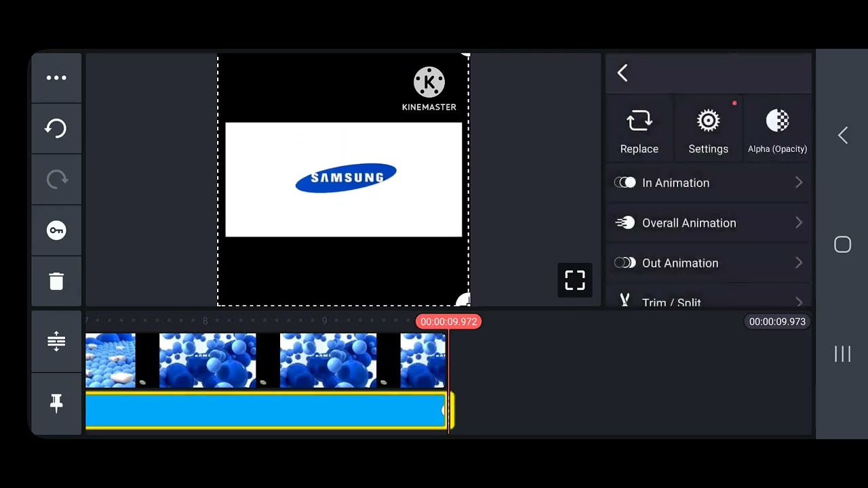Image resolution: width=868 pixels, height=488 pixels.
Task: Tap the Android recent apps button
Action: (842, 354)
